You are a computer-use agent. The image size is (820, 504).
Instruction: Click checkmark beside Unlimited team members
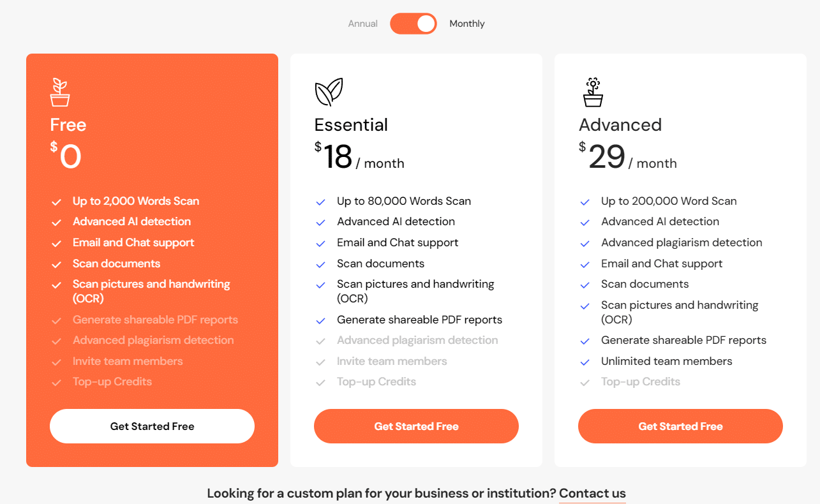585,362
